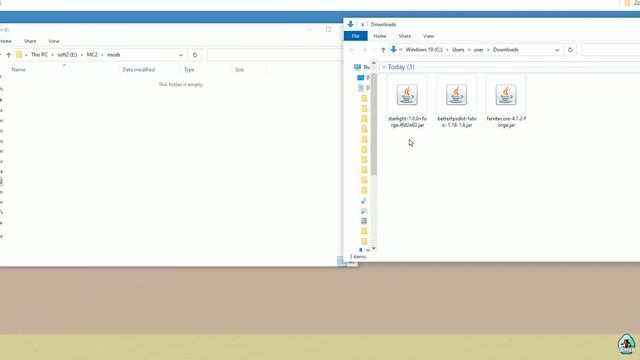Select the betterfpsdist fabric jar file icon

(456, 95)
